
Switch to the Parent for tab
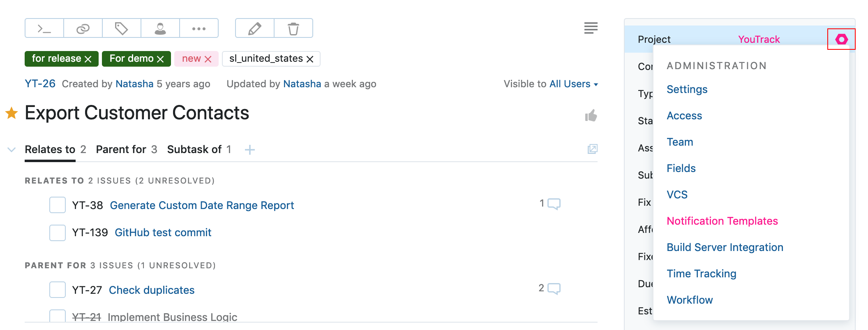pyautogui.click(x=127, y=149)
